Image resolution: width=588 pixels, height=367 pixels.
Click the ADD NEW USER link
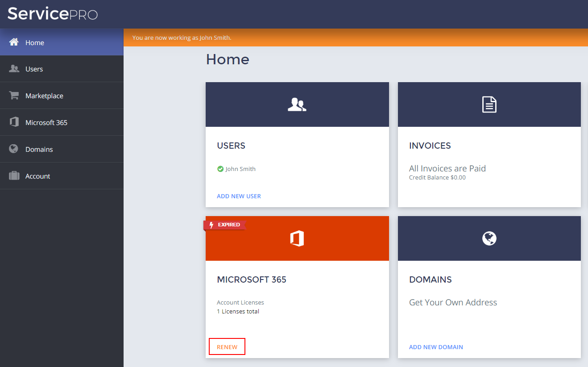pos(239,196)
